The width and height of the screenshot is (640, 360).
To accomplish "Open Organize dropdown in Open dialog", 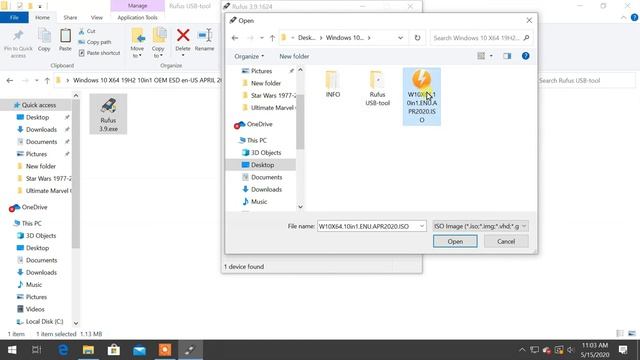I will pos(249,56).
